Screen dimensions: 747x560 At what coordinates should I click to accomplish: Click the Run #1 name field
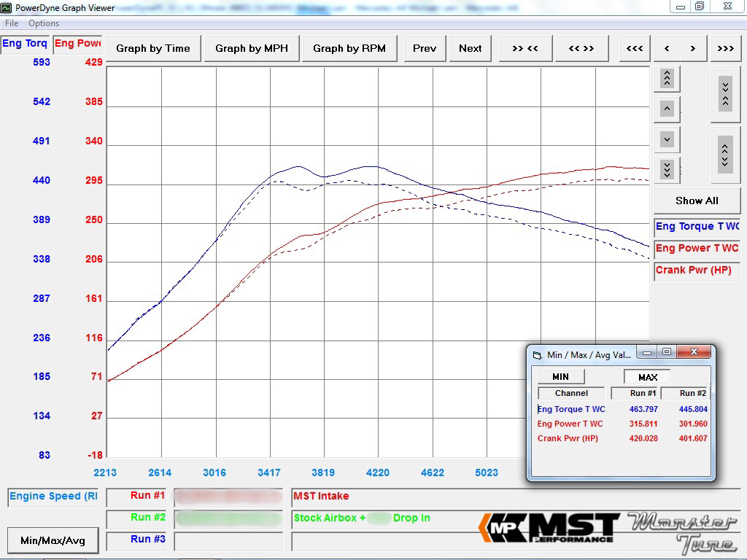(228, 497)
